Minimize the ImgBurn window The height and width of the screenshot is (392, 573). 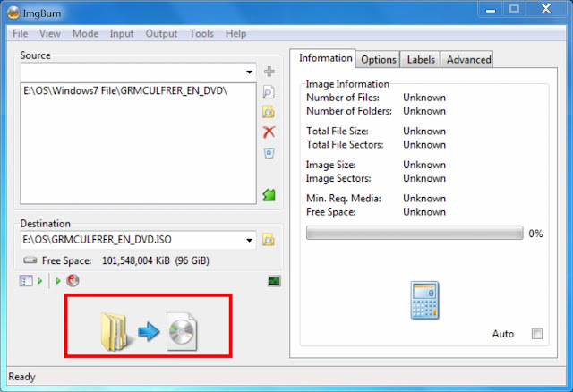491,9
